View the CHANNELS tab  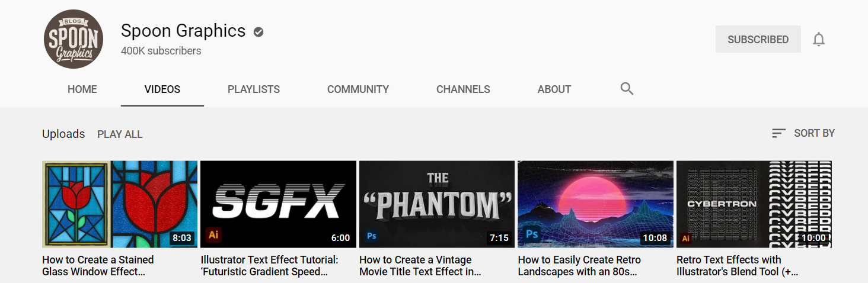click(x=463, y=89)
